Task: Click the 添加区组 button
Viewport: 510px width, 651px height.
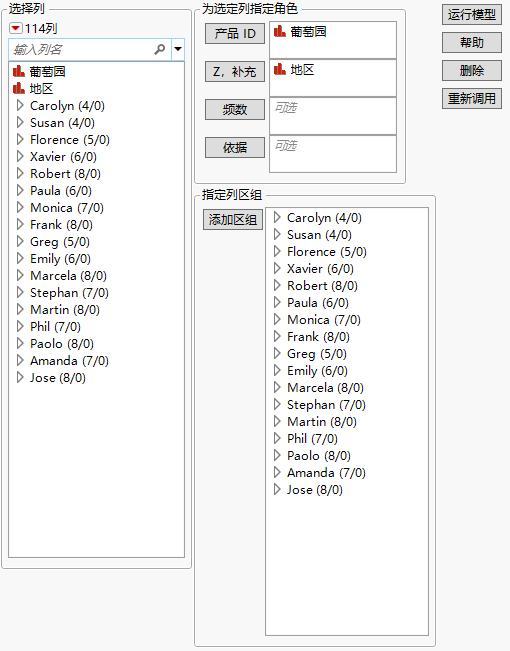Action: coord(233,220)
